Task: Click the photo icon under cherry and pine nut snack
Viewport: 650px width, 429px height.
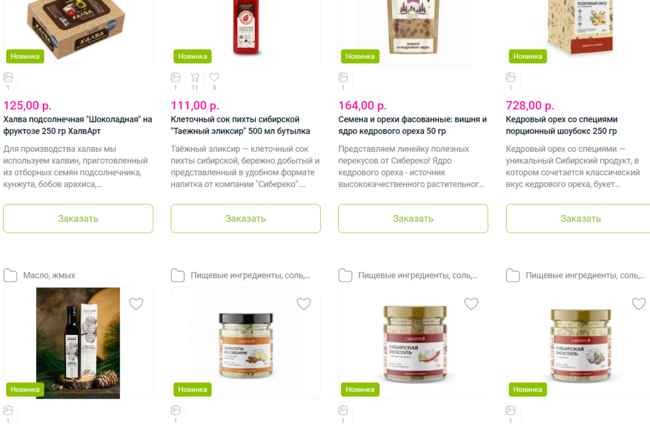Action: point(343,78)
